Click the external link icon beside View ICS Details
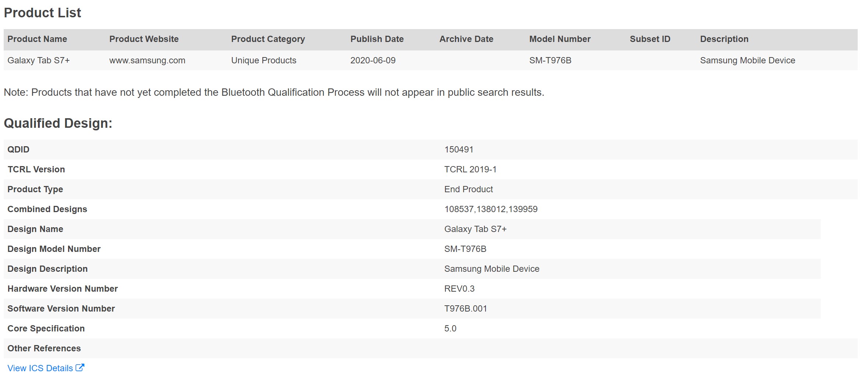This screenshot has height=383, width=868. (x=80, y=368)
